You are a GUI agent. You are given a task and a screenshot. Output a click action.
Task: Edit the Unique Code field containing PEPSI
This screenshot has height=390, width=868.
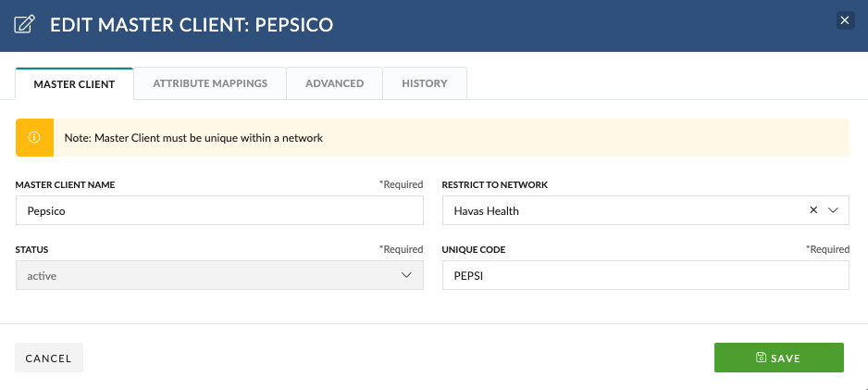tap(646, 275)
